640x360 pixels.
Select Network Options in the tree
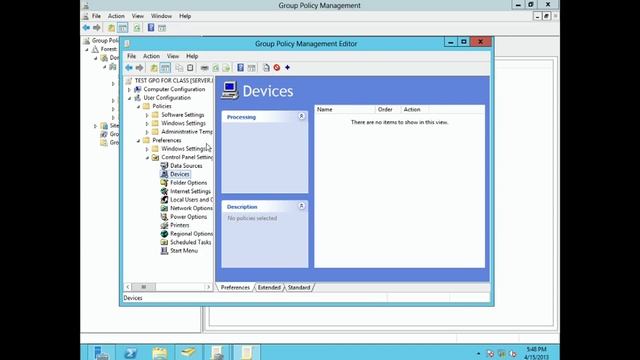(x=191, y=208)
